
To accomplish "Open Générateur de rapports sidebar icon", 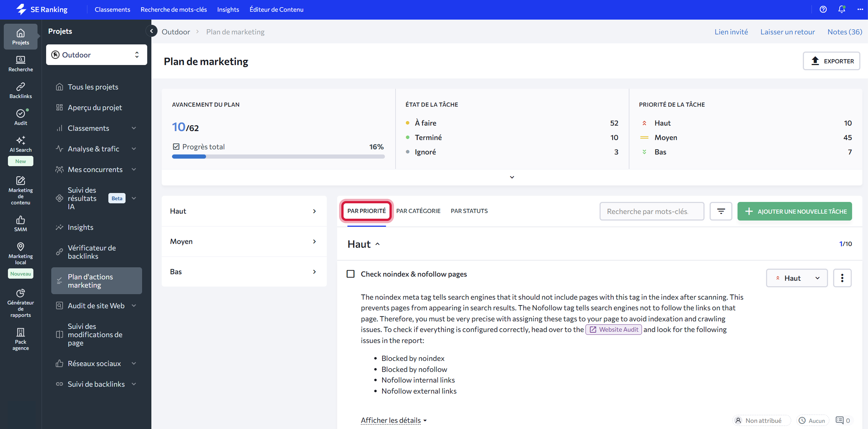I will click(20, 303).
